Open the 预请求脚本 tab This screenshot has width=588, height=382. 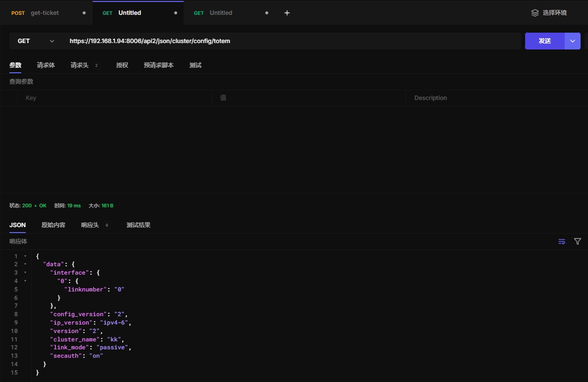point(158,65)
